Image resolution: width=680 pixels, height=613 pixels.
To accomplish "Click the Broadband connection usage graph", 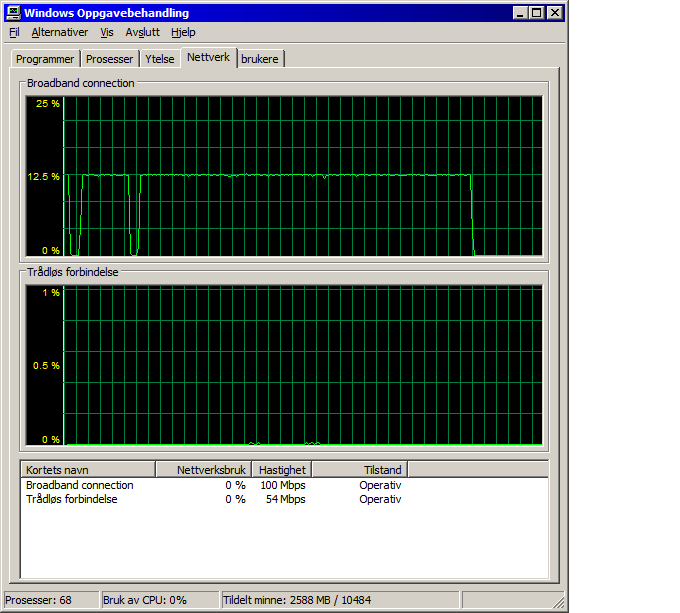I will coord(284,176).
